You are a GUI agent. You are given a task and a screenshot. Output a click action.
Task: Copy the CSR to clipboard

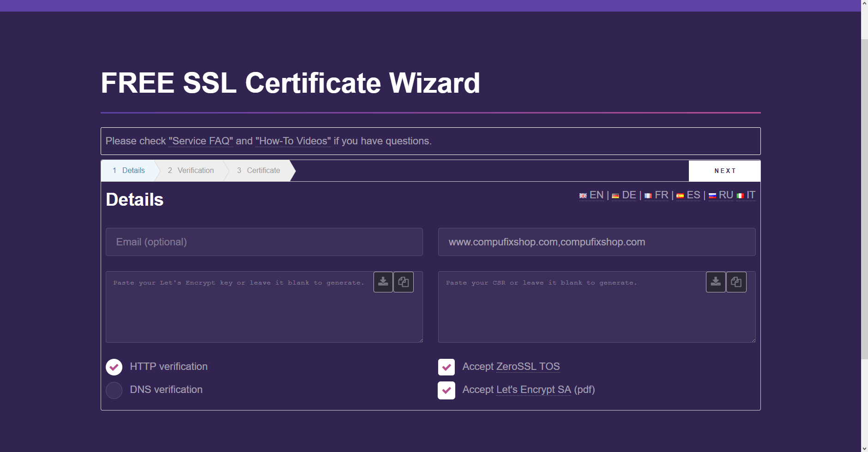click(736, 282)
